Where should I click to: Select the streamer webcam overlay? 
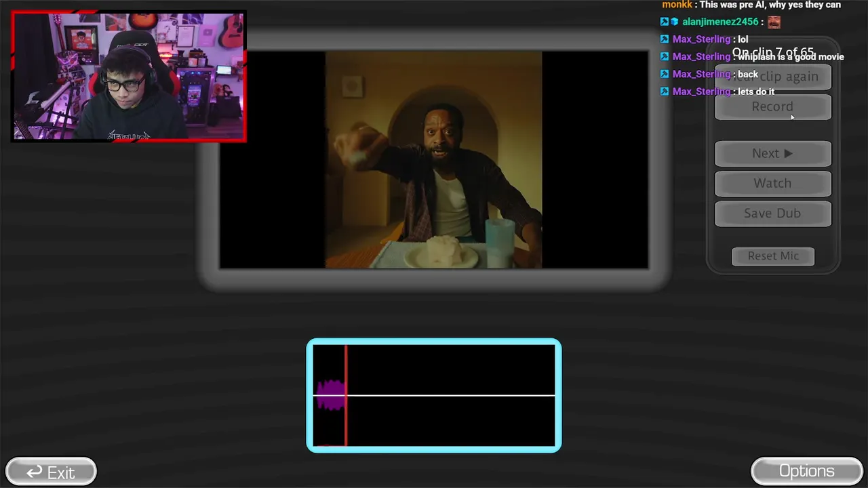coord(129,77)
